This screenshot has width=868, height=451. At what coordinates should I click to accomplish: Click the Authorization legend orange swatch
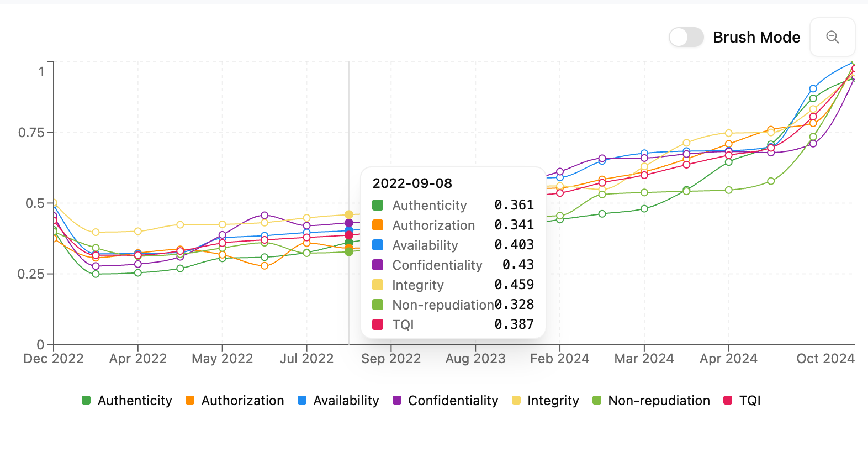[190, 401]
